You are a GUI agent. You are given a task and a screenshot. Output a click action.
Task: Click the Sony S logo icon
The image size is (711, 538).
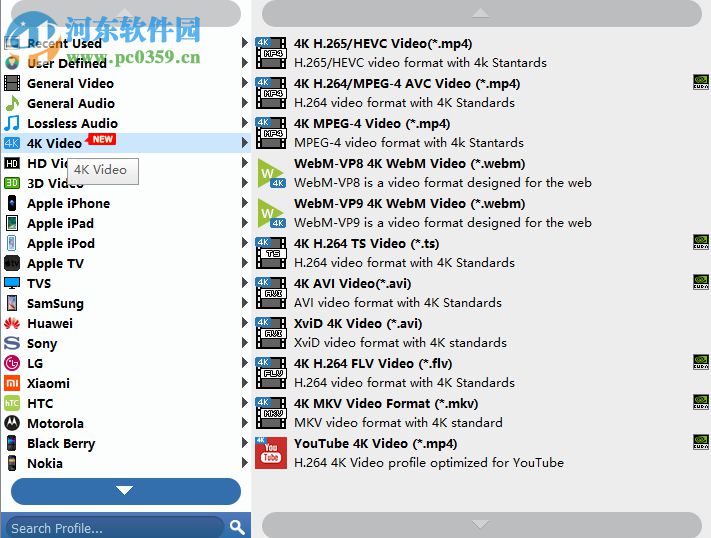(12, 343)
